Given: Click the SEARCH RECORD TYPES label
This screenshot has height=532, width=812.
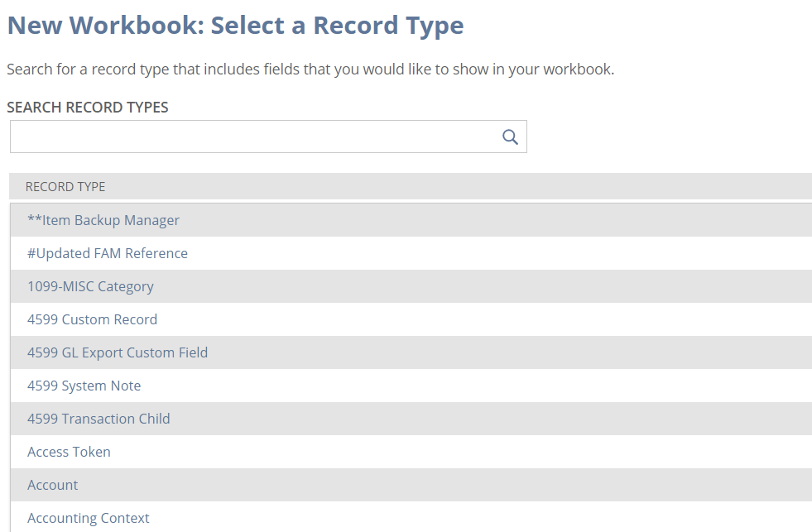Looking at the screenshot, I should pos(88,108).
